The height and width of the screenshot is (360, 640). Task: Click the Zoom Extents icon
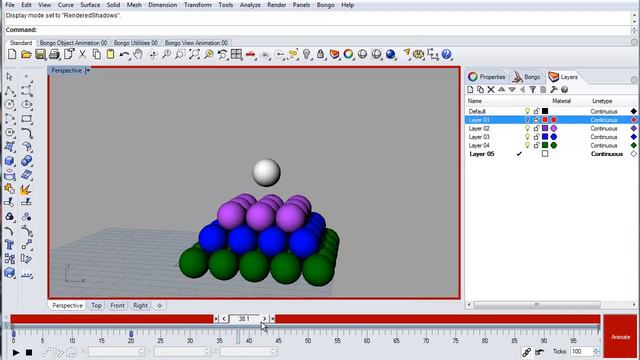[x=194, y=54]
